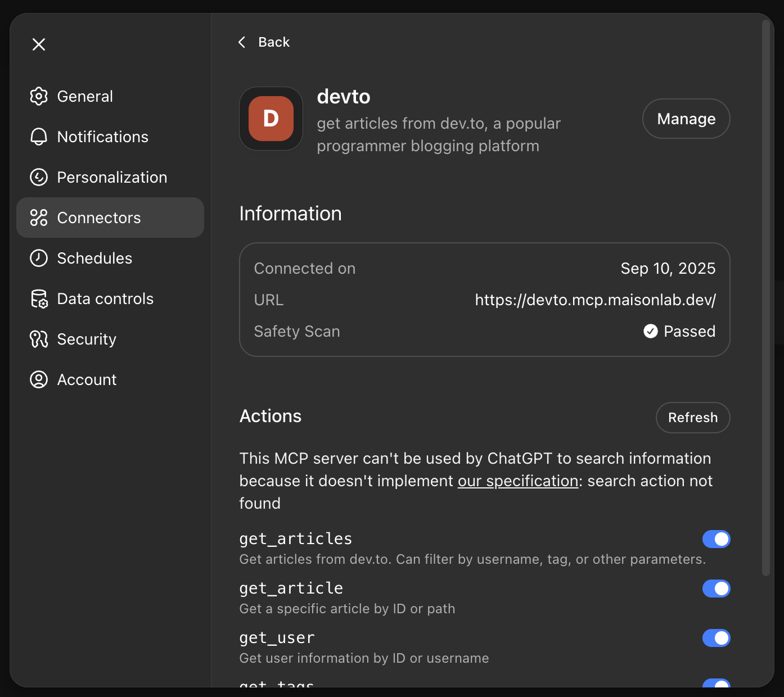Turn off the get_article toggle
This screenshot has height=697, width=784.
coord(716,589)
